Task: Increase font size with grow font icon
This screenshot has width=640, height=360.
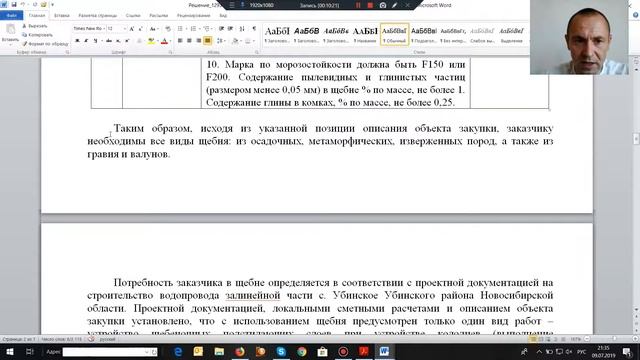Action: [x=132, y=29]
